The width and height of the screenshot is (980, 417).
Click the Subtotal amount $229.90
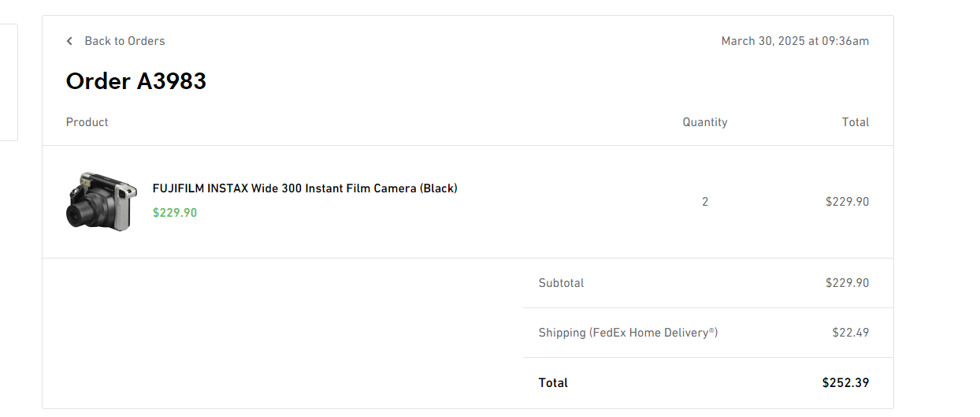pyautogui.click(x=847, y=283)
